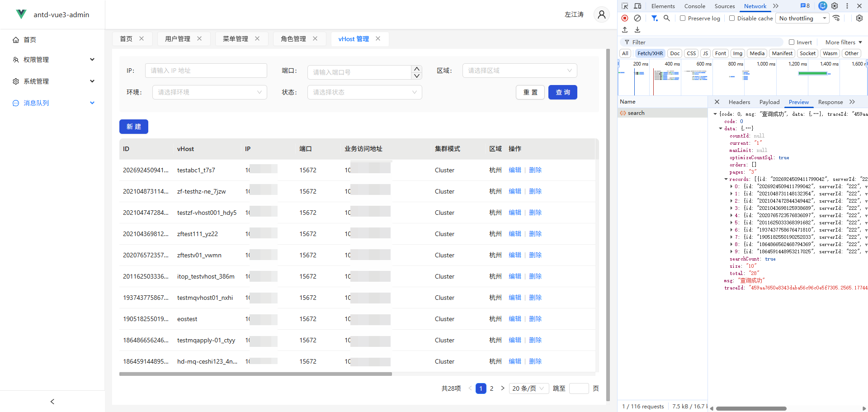Click the inspect element picker icon
Image resolution: width=868 pixels, height=412 pixels.
point(625,6)
